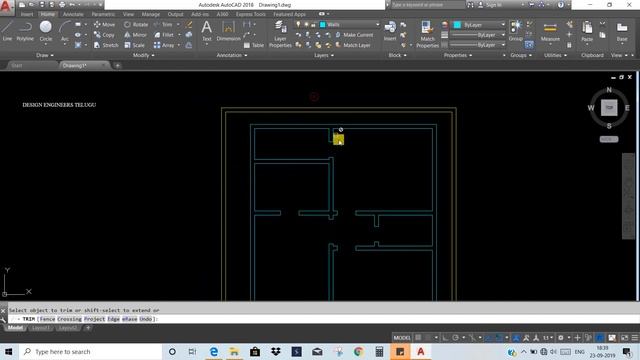The width and height of the screenshot is (640, 360).
Task: Insert a Table from Annotation panel
Action: pyautogui.click(x=253, y=45)
